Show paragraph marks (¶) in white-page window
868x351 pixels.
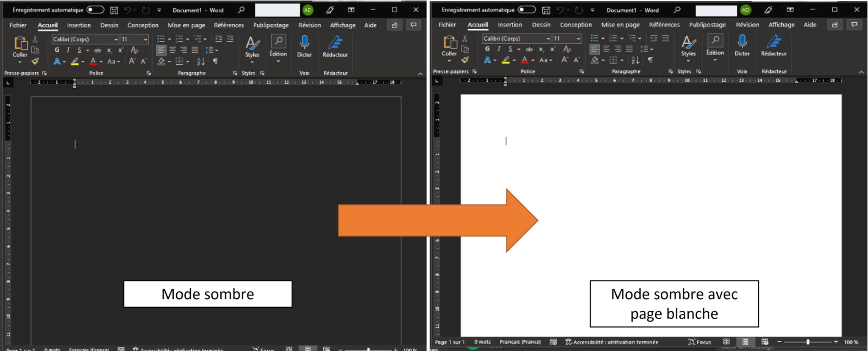pyautogui.click(x=650, y=60)
